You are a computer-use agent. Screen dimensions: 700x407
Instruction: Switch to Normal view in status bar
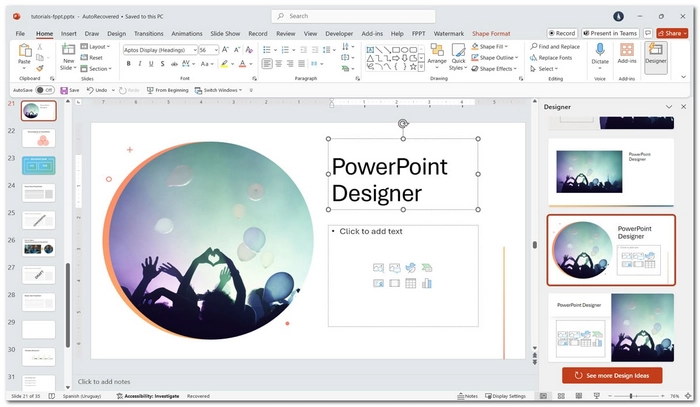[543, 396]
